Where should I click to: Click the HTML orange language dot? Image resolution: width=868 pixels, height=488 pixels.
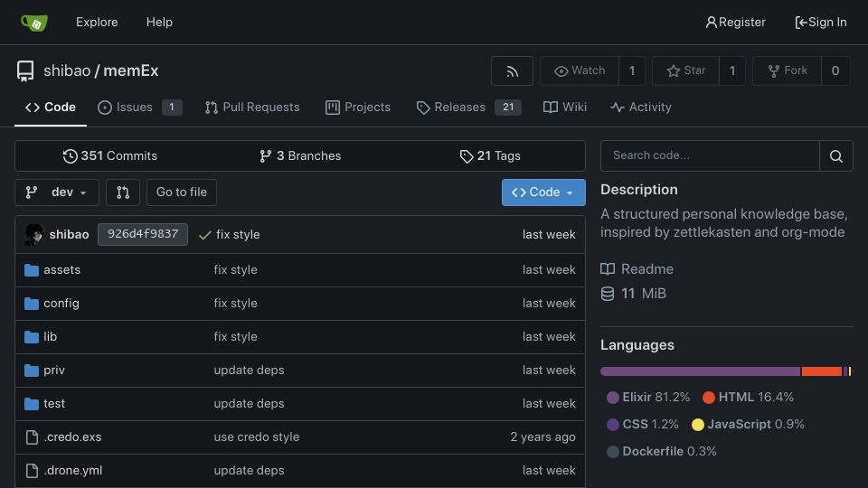point(709,398)
